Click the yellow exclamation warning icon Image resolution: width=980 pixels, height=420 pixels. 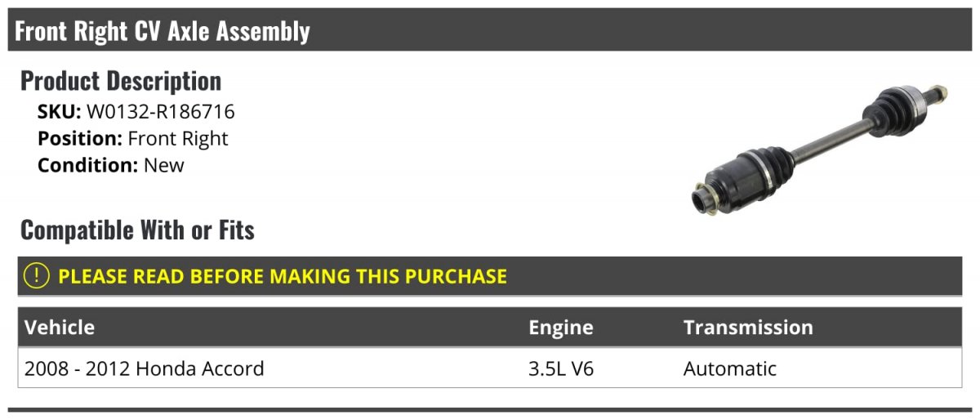[37, 276]
